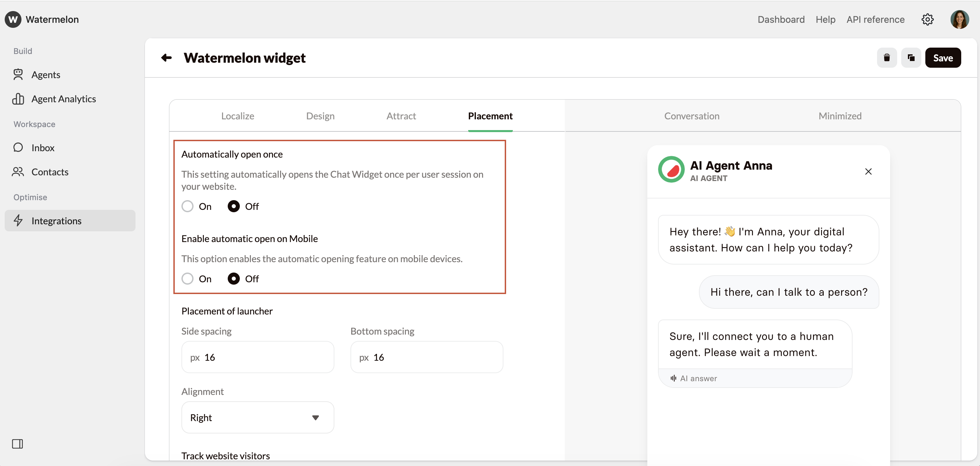Open the user profile avatar
The image size is (980, 466).
pos(959,19)
